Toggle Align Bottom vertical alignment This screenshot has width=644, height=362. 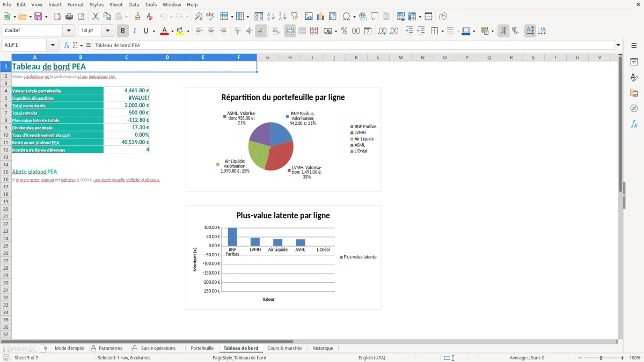pos(261,31)
